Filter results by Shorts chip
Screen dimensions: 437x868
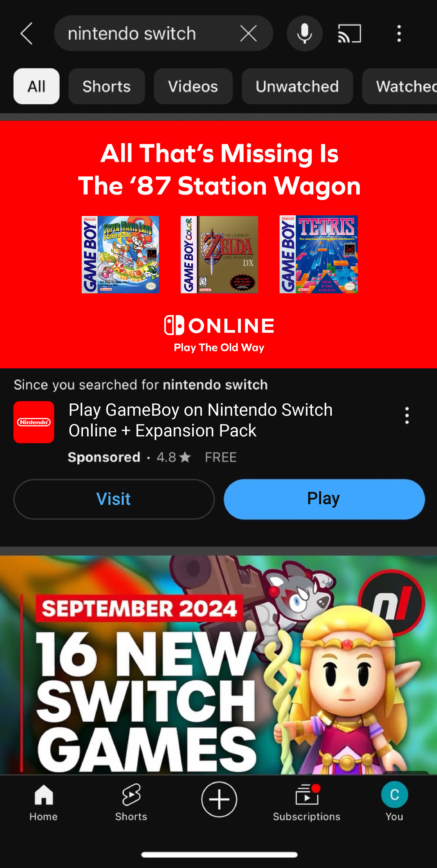pos(107,86)
